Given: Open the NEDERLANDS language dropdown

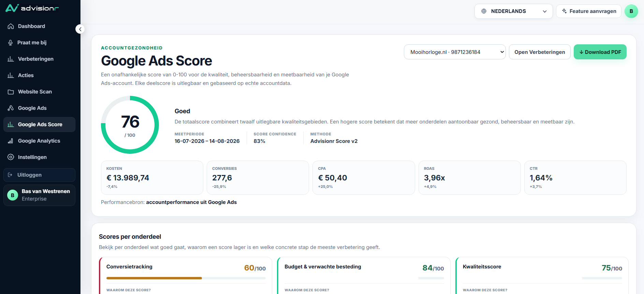Looking at the screenshot, I should coord(513,11).
